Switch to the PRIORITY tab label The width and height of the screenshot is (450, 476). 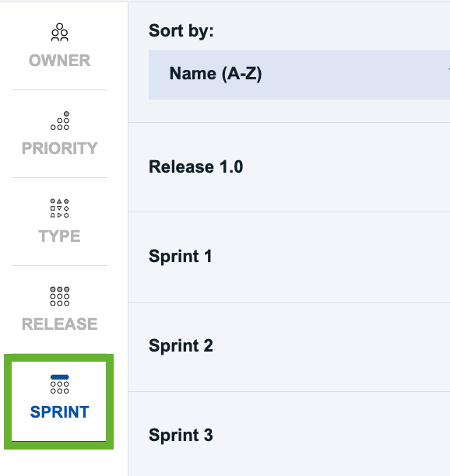(59, 148)
